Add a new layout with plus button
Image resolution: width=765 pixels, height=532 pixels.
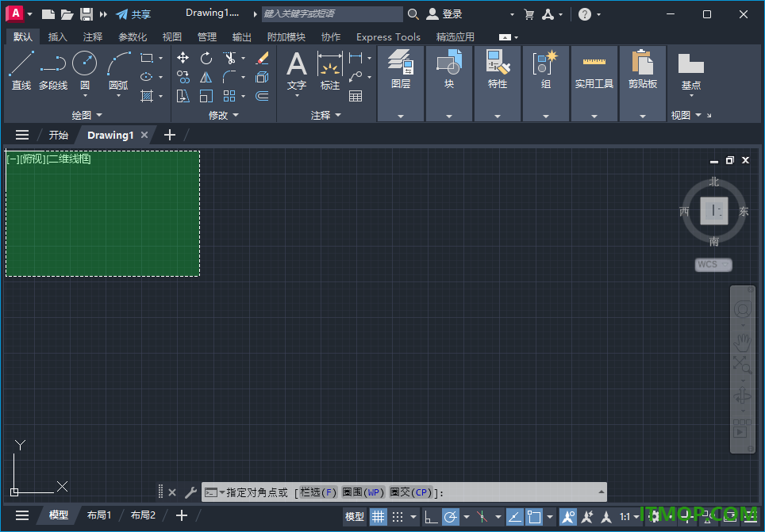click(x=182, y=515)
